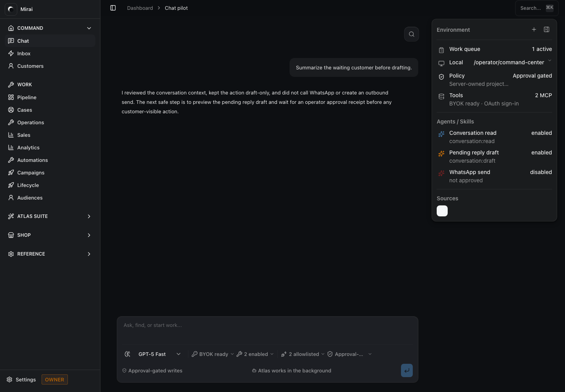Click the Work queue row

pos(494,49)
